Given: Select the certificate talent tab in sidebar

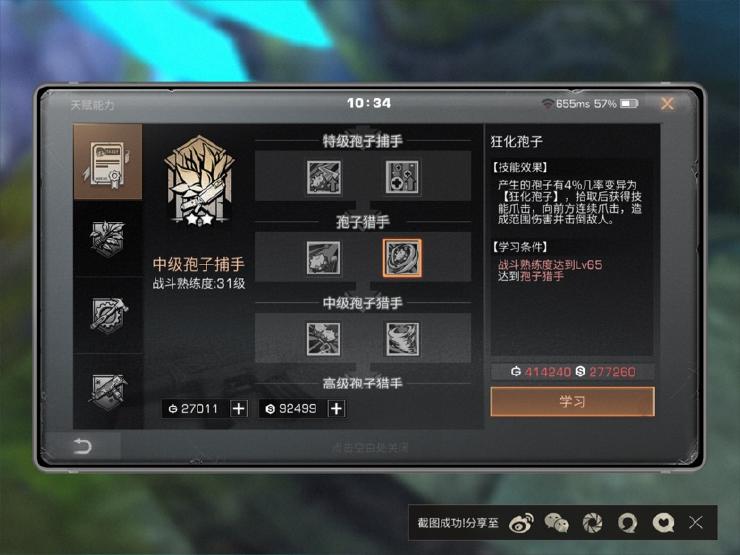Looking at the screenshot, I should tap(108, 162).
